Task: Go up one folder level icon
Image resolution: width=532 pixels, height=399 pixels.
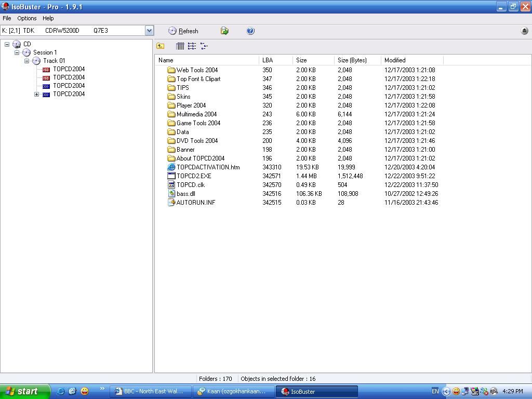Action: (160, 46)
